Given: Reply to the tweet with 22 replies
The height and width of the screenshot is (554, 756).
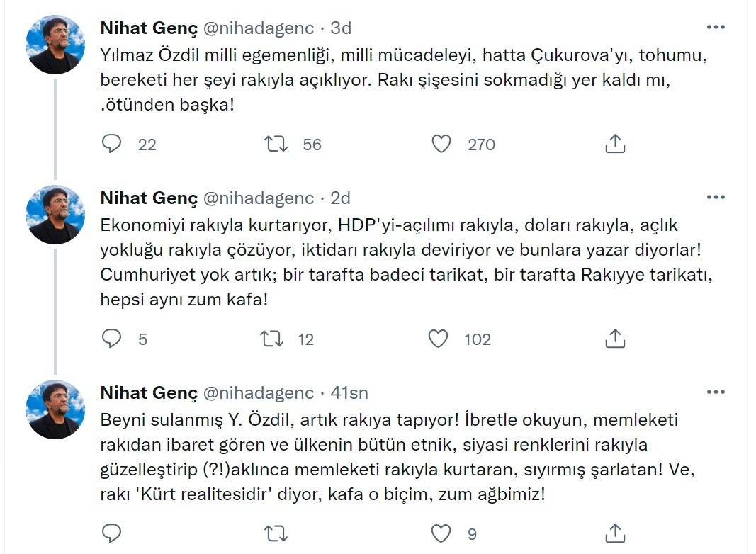Looking at the screenshot, I should click(112, 145).
